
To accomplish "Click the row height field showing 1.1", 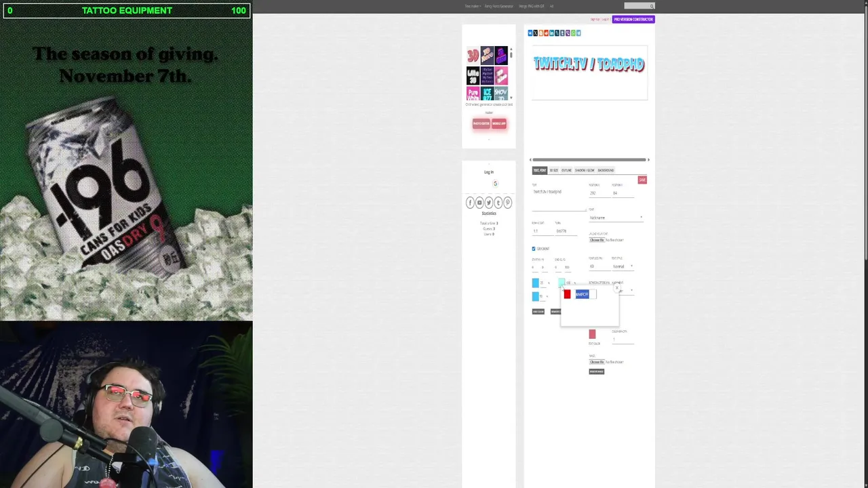I will (x=543, y=231).
